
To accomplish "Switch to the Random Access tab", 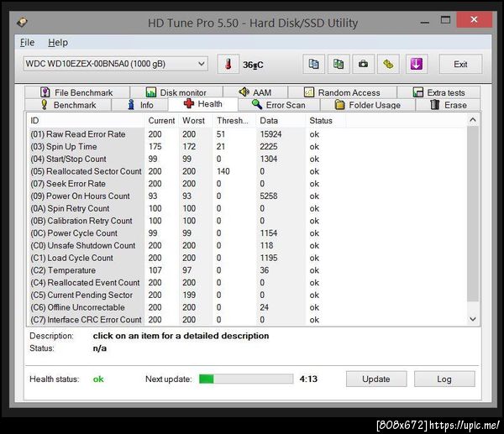I will point(343,92).
